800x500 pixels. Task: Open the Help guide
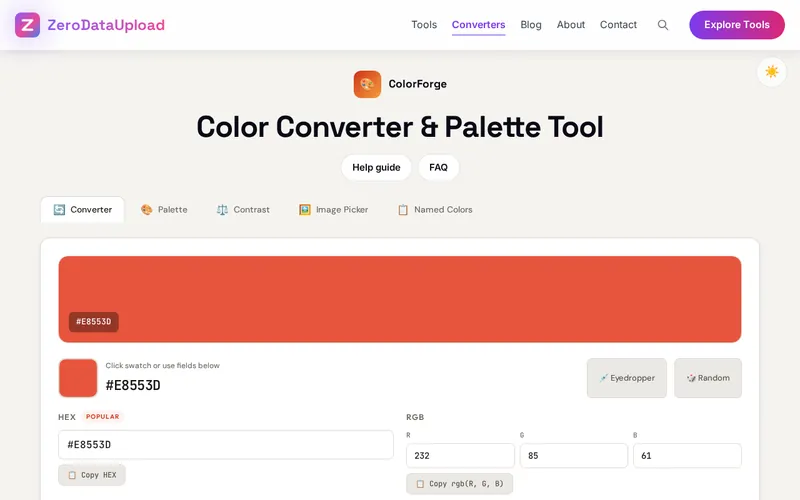[x=376, y=167]
